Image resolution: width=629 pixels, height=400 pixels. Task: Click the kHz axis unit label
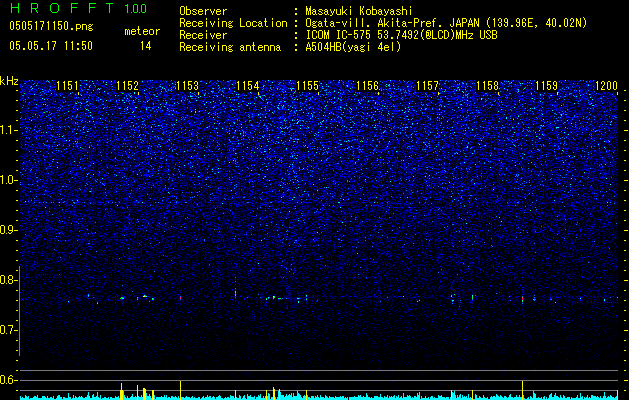click(9, 81)
